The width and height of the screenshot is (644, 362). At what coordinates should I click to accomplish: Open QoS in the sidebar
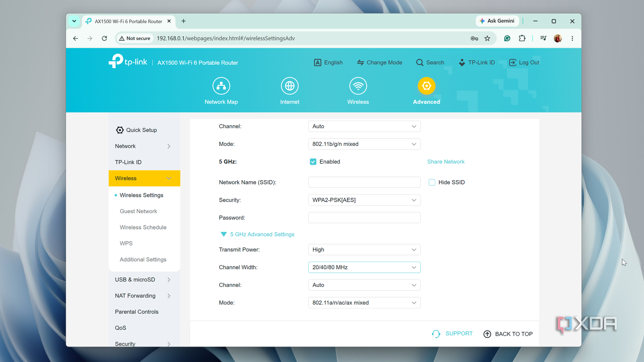[x=121, y=328]
